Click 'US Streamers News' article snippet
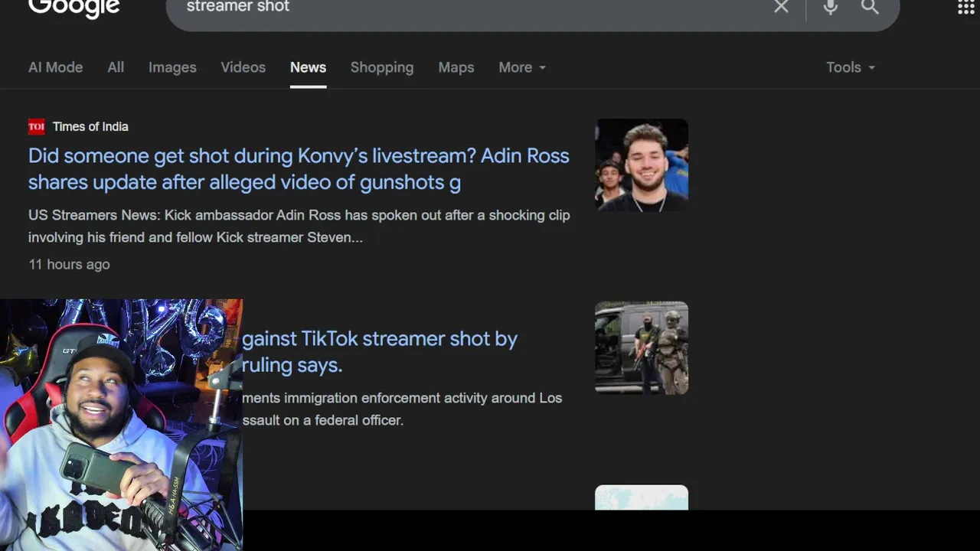Viewport: 980px width, 551px height. (299, 227)
